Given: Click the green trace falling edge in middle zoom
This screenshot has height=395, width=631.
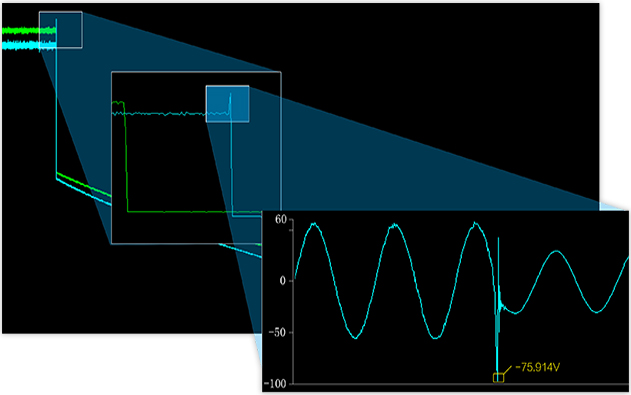Looking at the screenshot, I should coord(126,157).
